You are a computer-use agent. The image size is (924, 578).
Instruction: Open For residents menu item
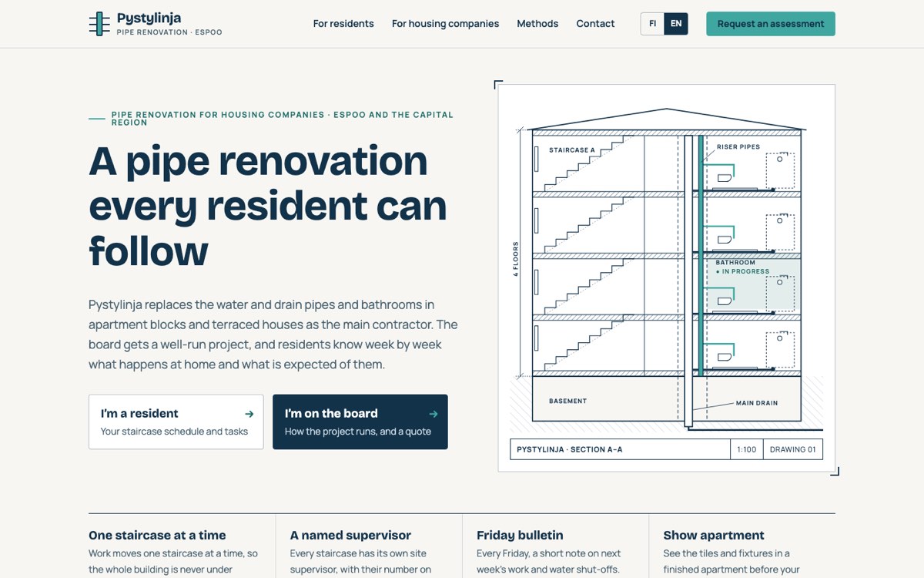[343, 24]
